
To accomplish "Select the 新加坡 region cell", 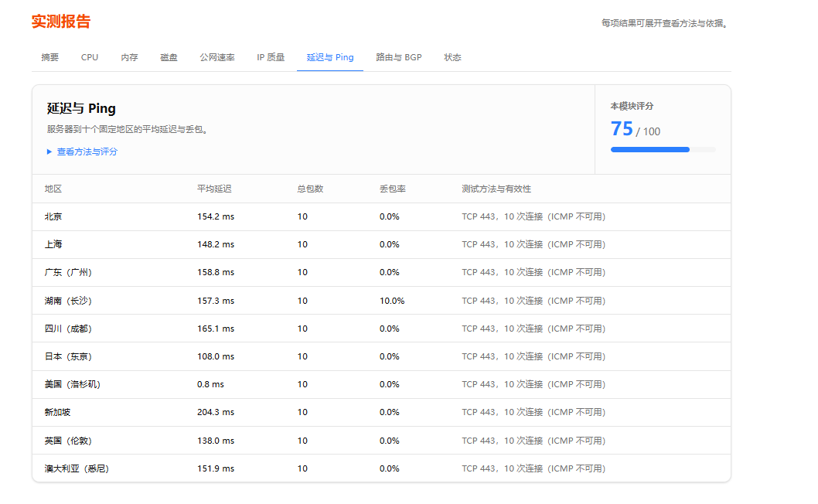I will click(57, 412).
